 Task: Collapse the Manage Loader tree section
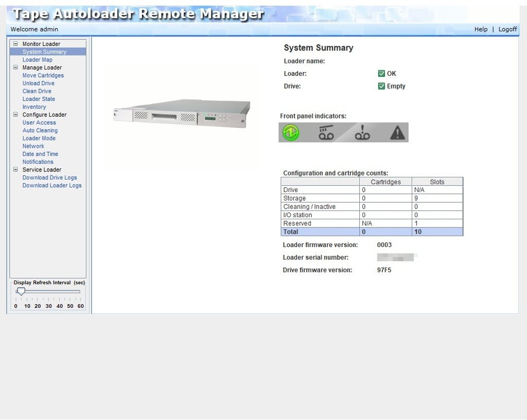(15, 67)
